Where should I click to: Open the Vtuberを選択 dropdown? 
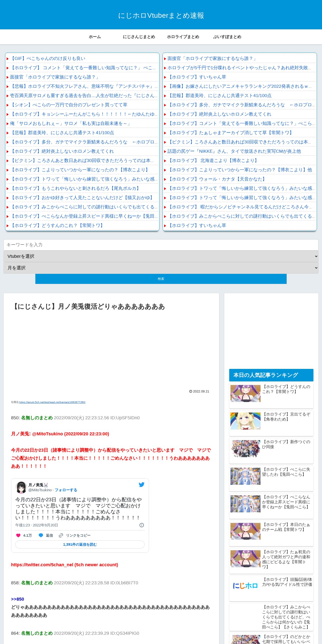[x=161, y=256]
